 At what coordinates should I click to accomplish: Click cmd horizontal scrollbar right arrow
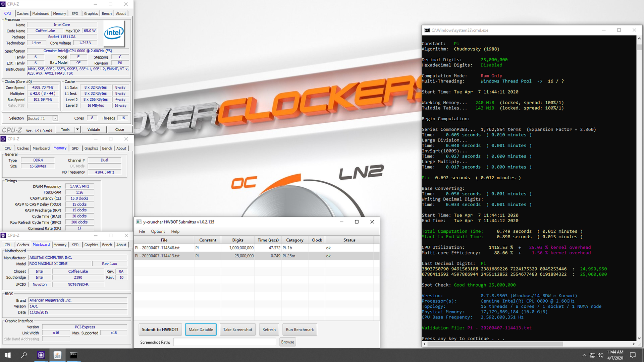pyautogui.click(x=633, y=344)
